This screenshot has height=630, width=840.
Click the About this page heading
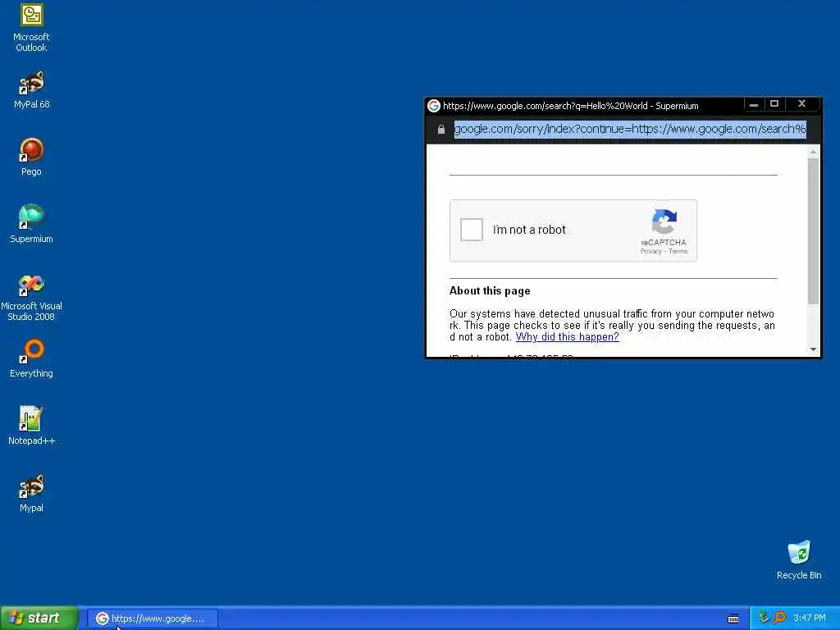pyautogui.click(x=490, y=291)
